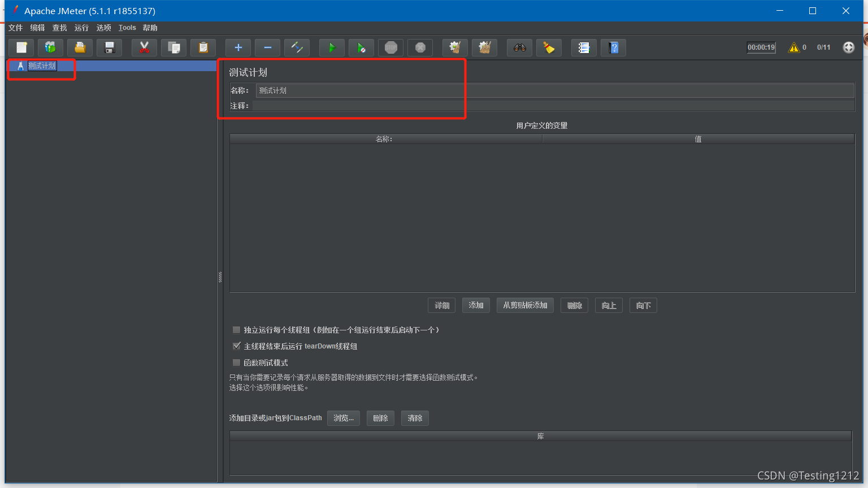Select the 测试计划 tree node

42,66
